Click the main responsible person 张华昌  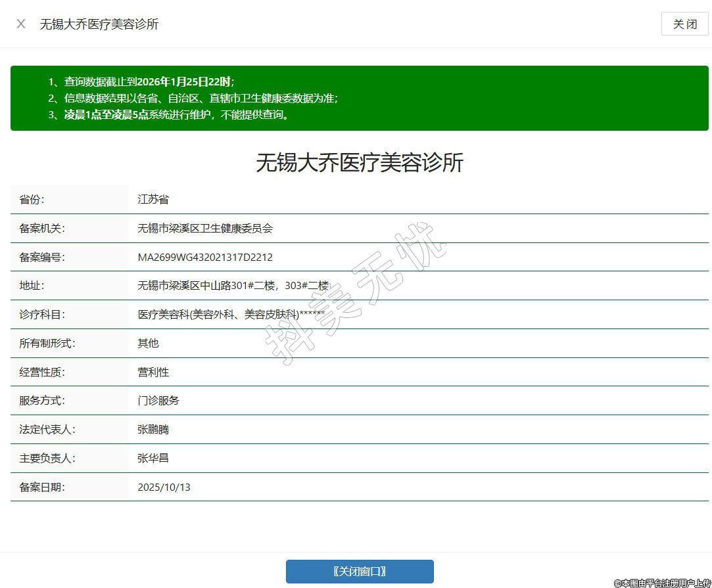click(x=153, y=458)
